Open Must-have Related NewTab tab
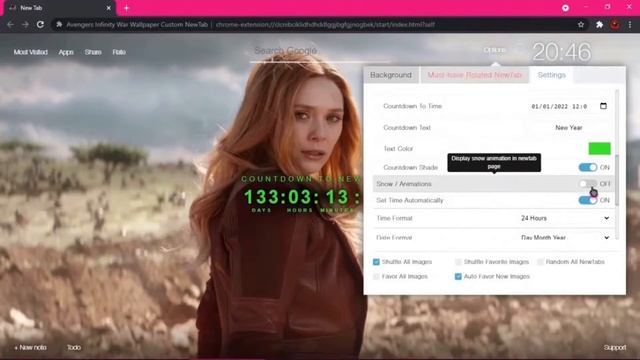 pos(475,75)
